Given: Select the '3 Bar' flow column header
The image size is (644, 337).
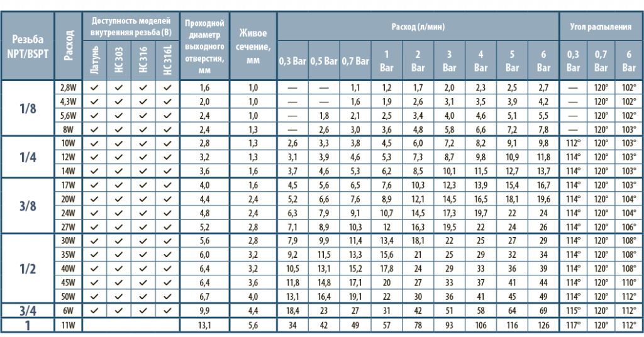Looking at the screenshot, I should tap(449, 61).
